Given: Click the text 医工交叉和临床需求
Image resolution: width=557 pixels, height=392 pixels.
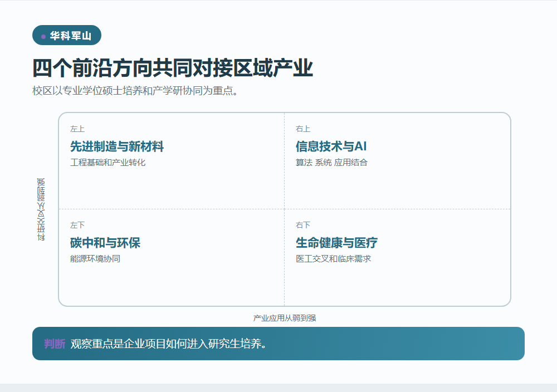Looking at the screenshot, I should click(333, 259).
